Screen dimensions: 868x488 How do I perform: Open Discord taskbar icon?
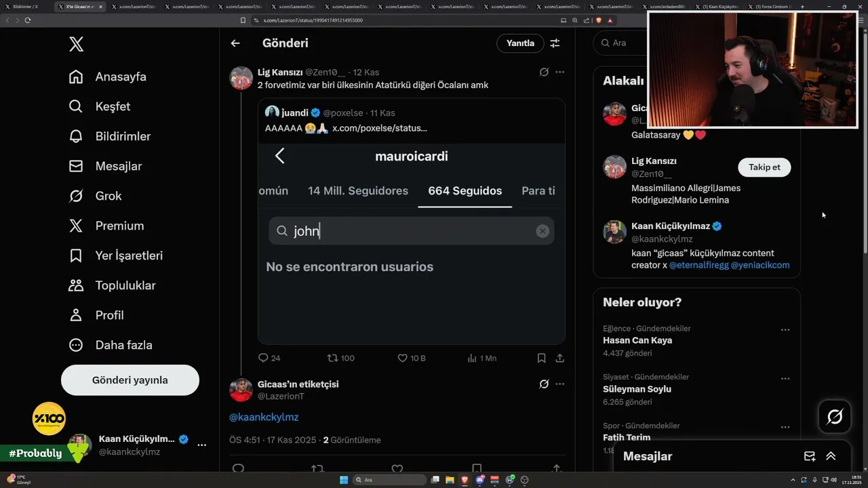coord(480,480)
